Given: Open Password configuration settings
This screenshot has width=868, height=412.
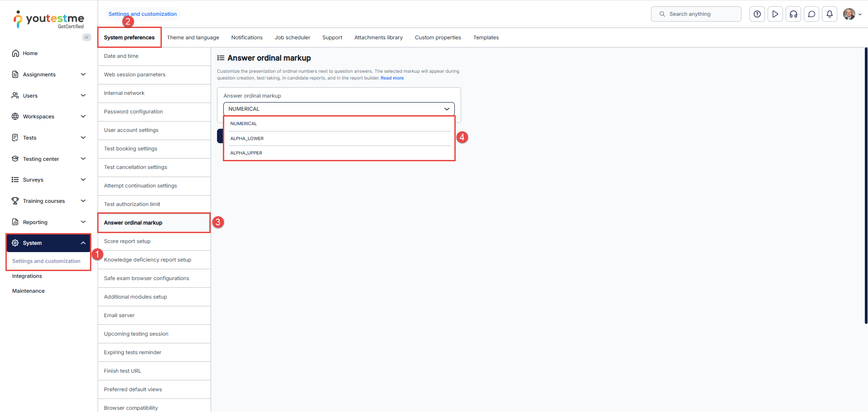Looking at the screenshot, I should pos(133,112).
